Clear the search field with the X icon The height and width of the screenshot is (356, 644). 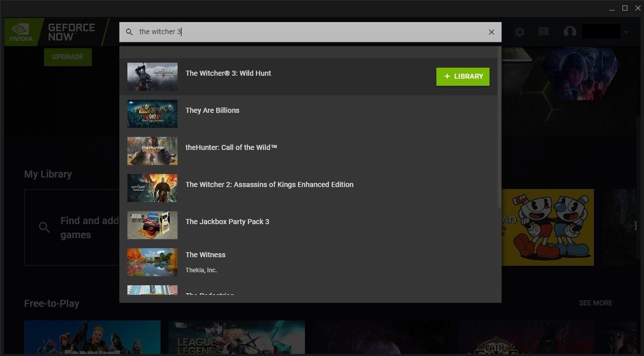click(x=491, y=32)
